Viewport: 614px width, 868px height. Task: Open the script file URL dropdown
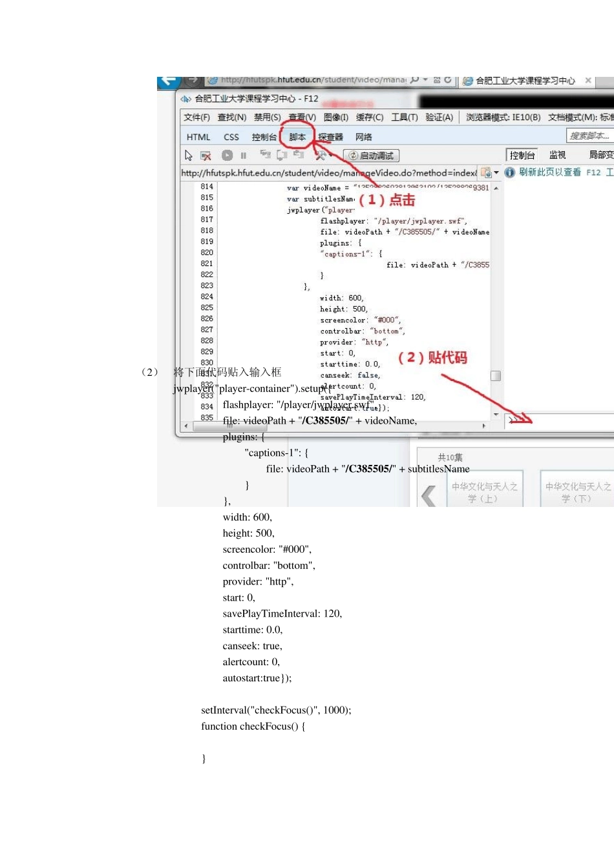496,173
